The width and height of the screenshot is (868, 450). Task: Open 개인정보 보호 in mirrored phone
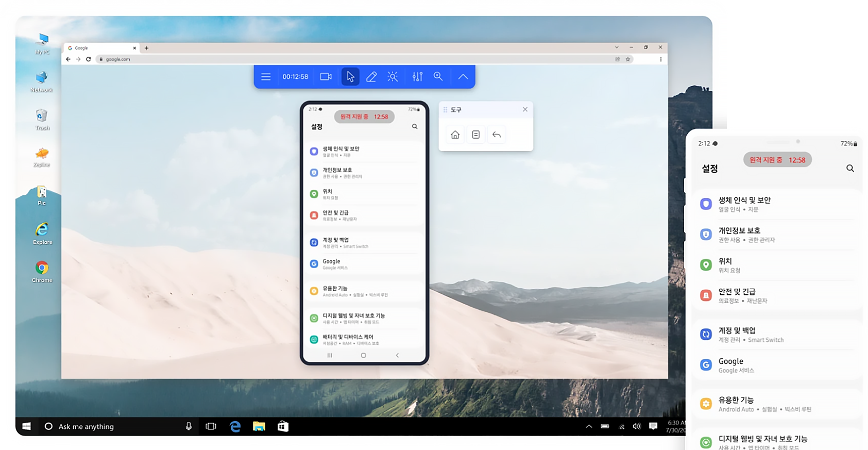click(365, 173)
